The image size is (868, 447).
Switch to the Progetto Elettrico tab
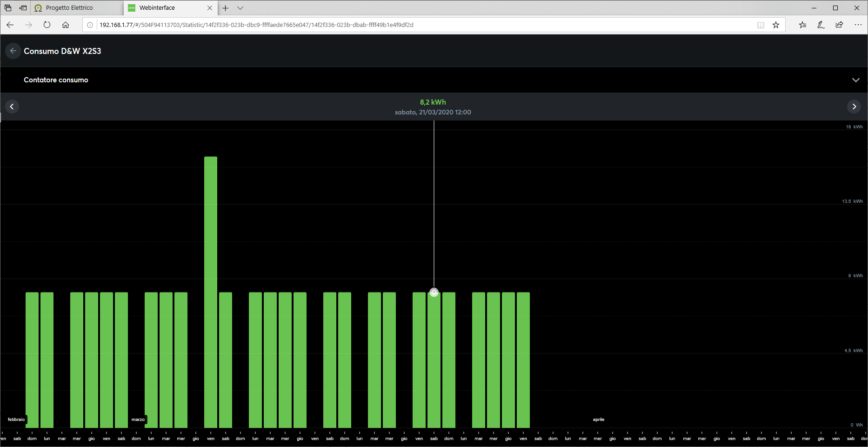click(69, 8)
